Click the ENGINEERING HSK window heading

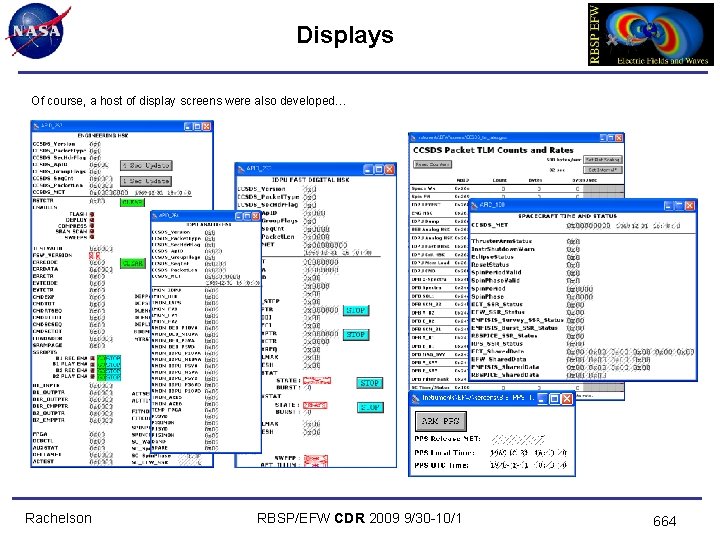pos(103,135)
